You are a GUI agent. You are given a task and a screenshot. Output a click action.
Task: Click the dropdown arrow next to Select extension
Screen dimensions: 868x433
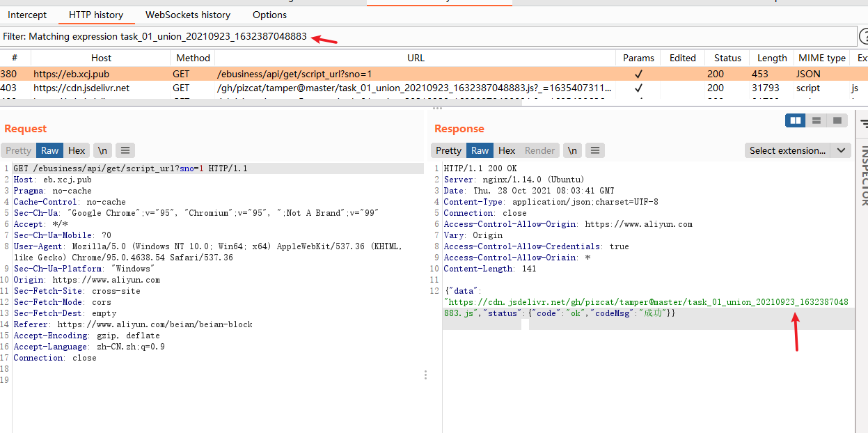pyautogui.click(x=841, y=150)
